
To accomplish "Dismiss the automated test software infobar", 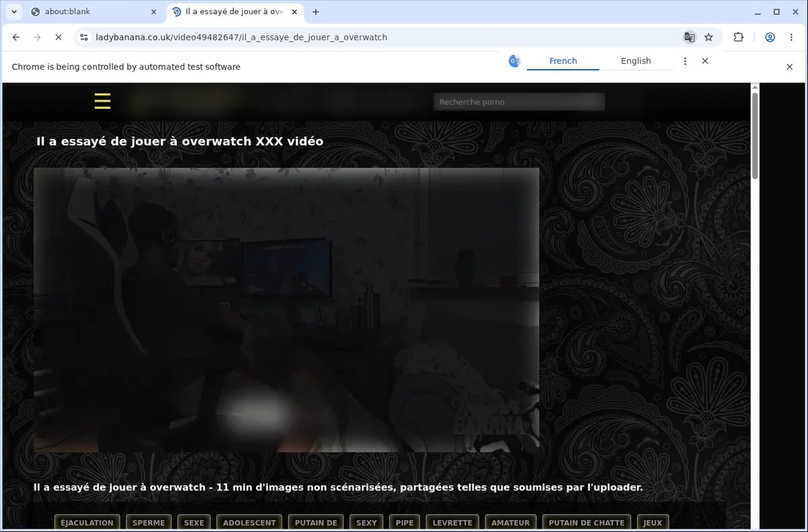I will 789,67.
